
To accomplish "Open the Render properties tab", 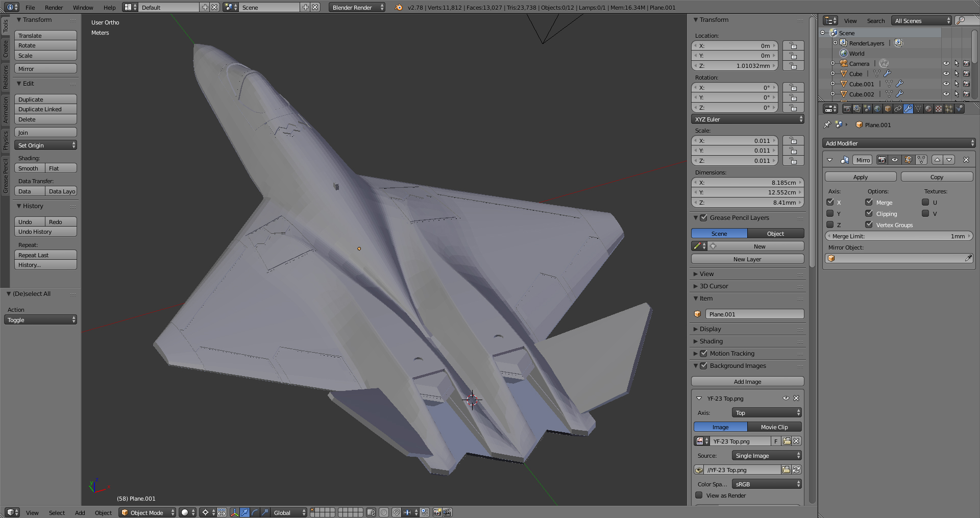I will pos(847,109).
